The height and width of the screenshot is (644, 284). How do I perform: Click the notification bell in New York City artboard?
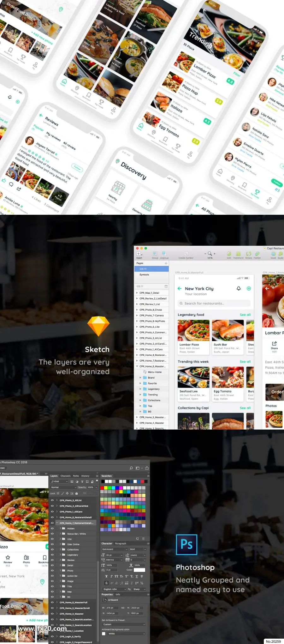(x=239, y=288)
